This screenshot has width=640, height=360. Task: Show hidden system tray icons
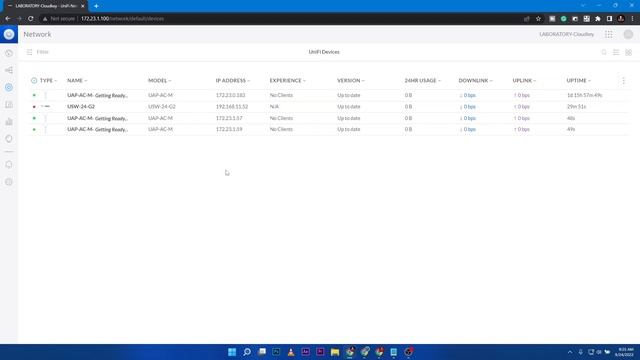click(x=570, y=352)
